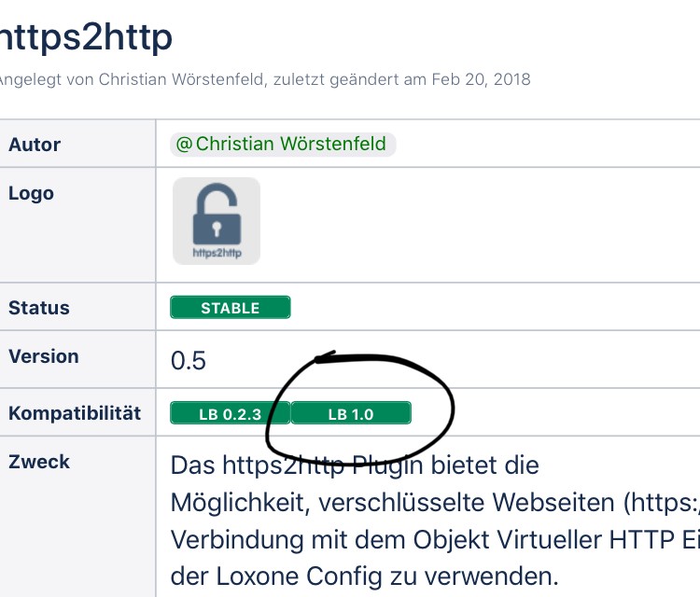Open the @Christian Wörstenfeld author mention
Image resolution: width=700 pixels, height=597 pixels.
[x=284, y=145]
